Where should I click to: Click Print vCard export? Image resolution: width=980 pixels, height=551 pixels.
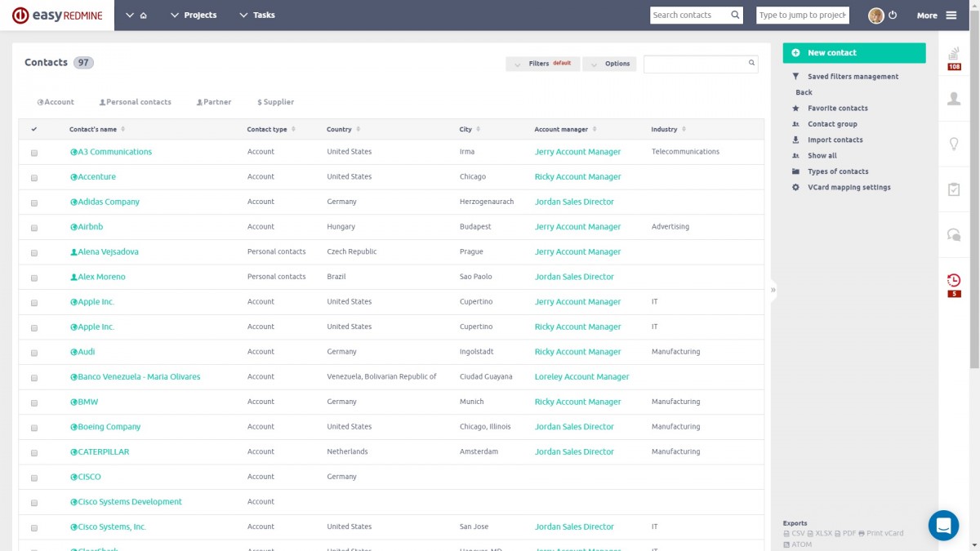(x=881, y=533)
